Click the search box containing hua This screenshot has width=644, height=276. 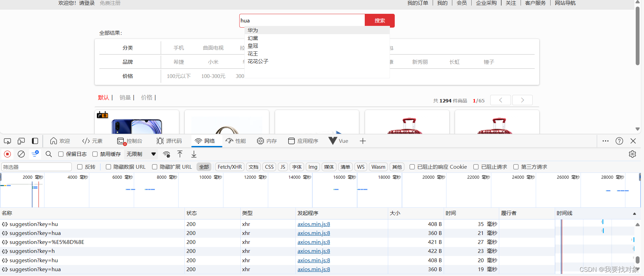pyautogui.click(x=302, y=21)
